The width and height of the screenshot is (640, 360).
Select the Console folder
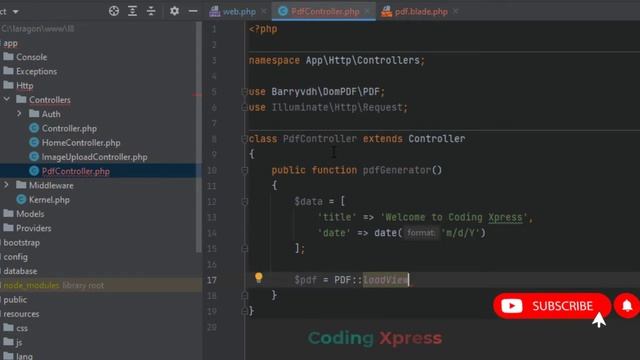coord(25,57)
